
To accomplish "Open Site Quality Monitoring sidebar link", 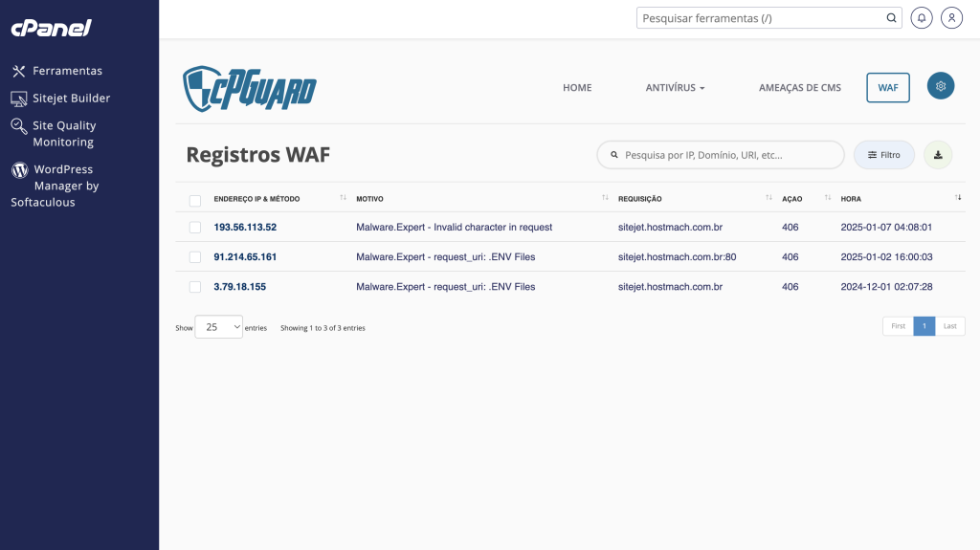I will click(64, 134).
